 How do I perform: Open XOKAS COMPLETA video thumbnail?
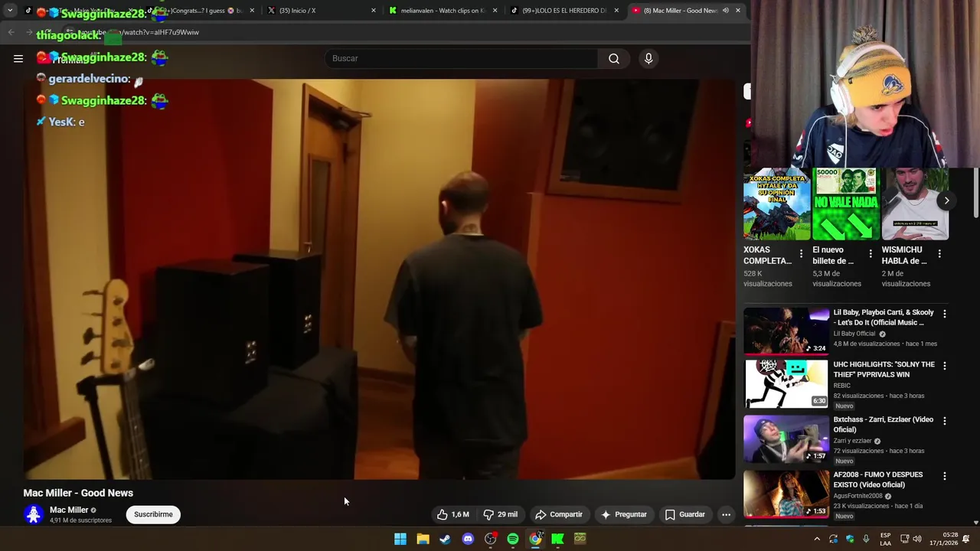coord(776,204)
